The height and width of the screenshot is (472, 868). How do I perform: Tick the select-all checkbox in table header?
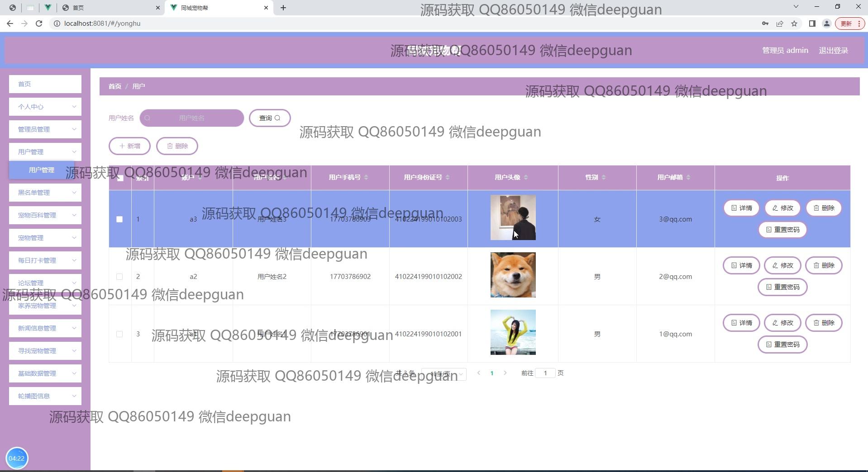(120, 178)
